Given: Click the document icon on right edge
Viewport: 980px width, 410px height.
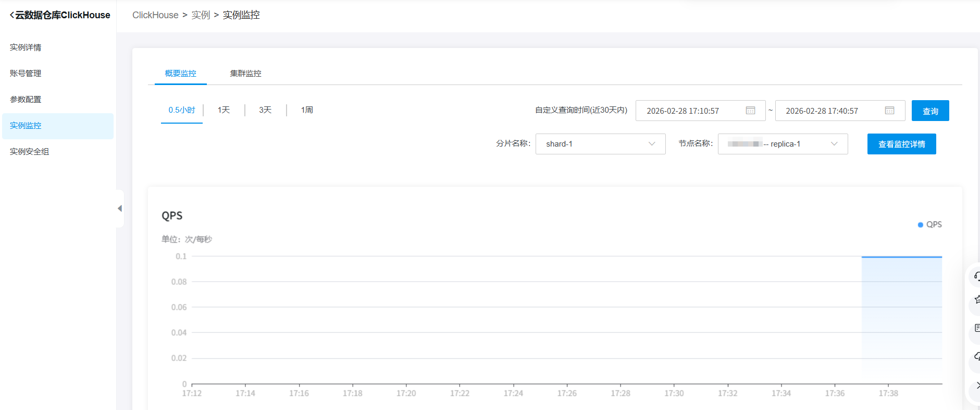Looking at the screenshot, I should tap(977, 328).
